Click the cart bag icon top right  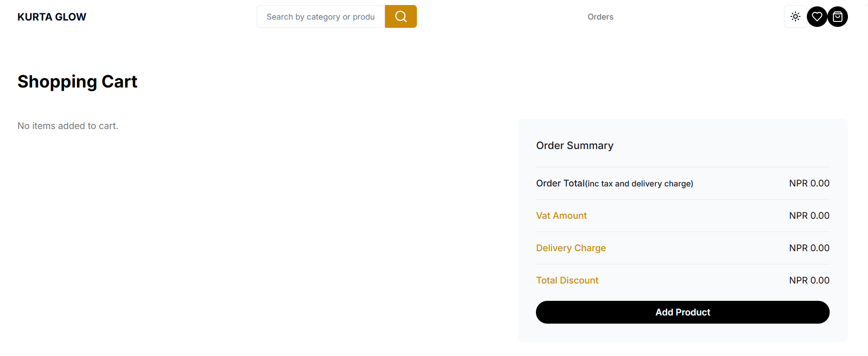pos(837,16)
